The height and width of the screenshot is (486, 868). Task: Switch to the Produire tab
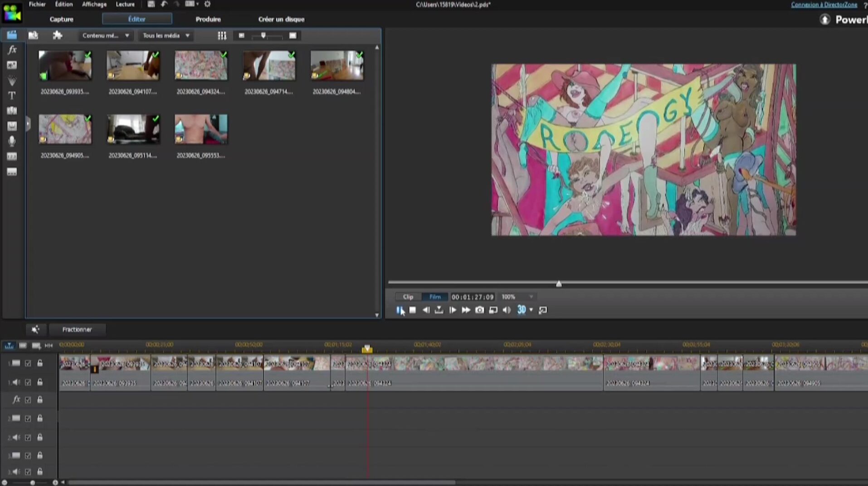208,19
